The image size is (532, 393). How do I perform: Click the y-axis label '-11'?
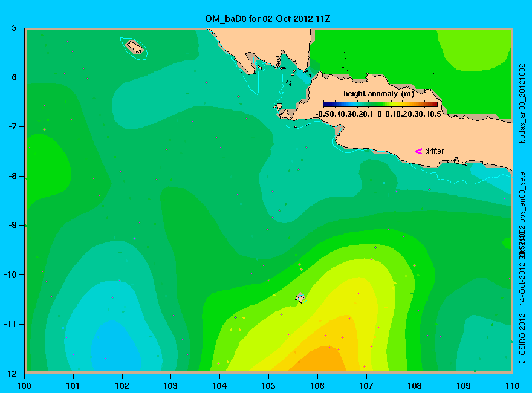click(10, 324)
